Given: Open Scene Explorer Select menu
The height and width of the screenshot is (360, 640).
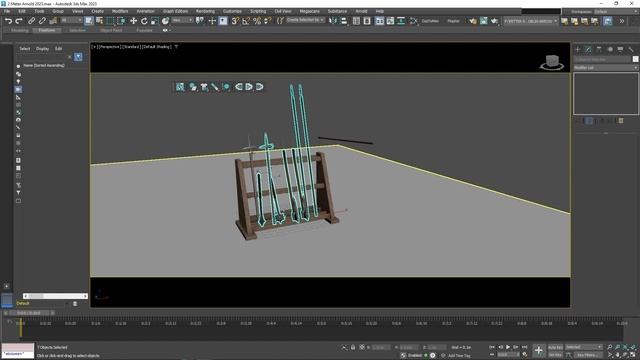Looking at the screenshot, I should (x=24, y=49).
